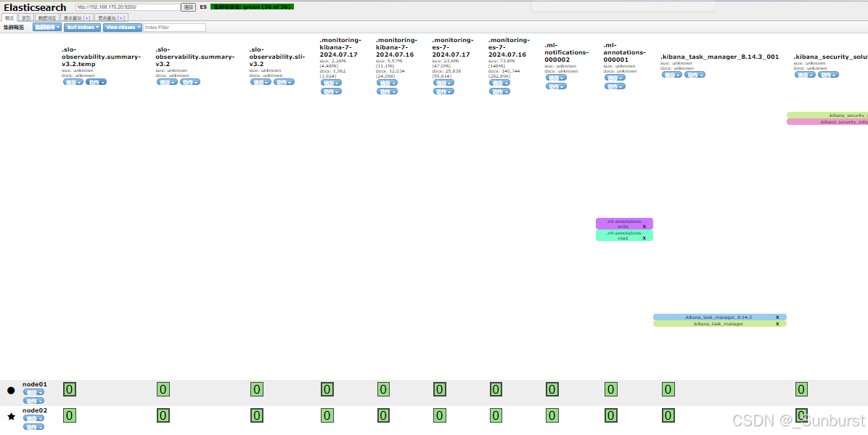
Task: Open node01 shard 0 of .monitoring-kibana-7-2024.07.17
Action: (327, 389)
